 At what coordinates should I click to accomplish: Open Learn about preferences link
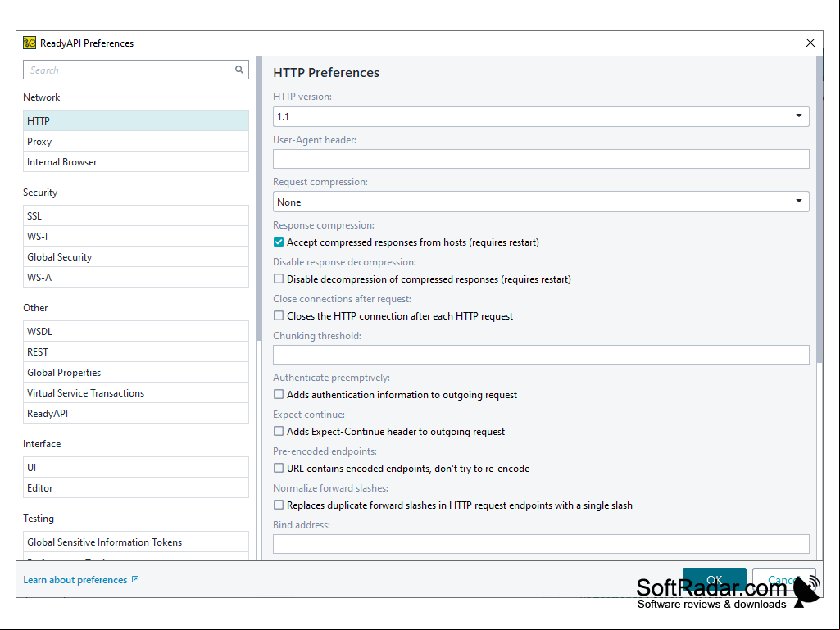coord(75,580)
